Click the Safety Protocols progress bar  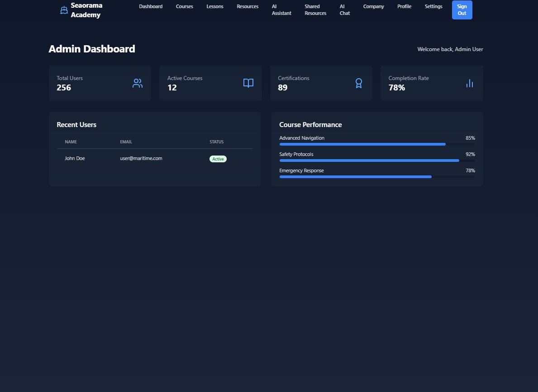(x=377, y=161)
